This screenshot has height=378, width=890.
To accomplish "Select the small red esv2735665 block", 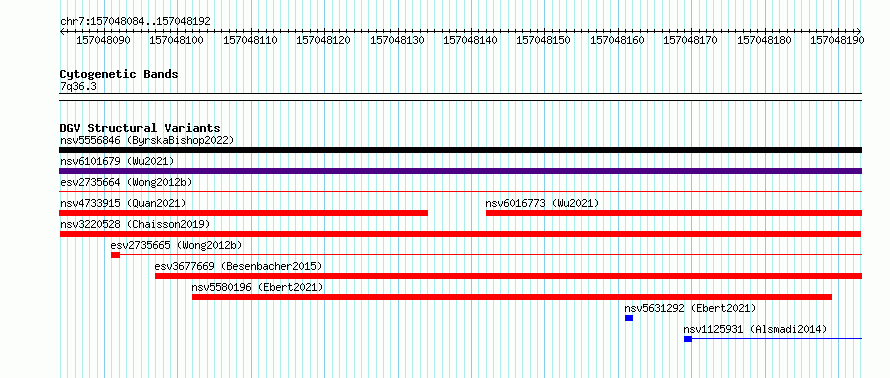I will click(115, 255).
